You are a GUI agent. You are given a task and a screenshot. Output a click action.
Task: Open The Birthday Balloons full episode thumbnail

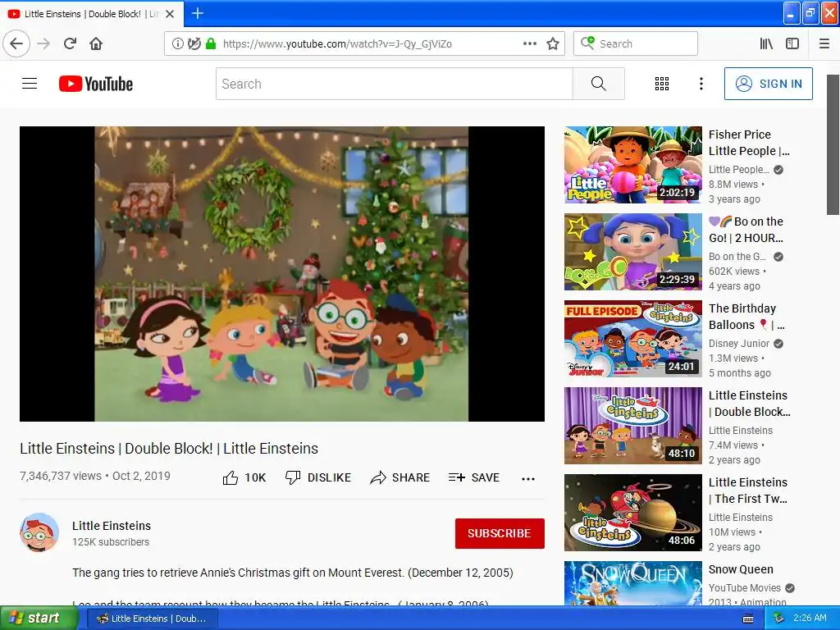click(632, 339)
